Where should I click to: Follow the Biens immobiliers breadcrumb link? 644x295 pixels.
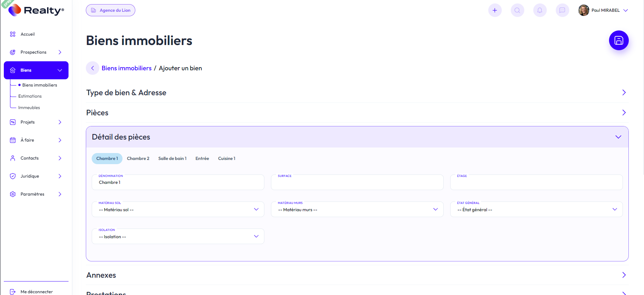tap(126, 68)
